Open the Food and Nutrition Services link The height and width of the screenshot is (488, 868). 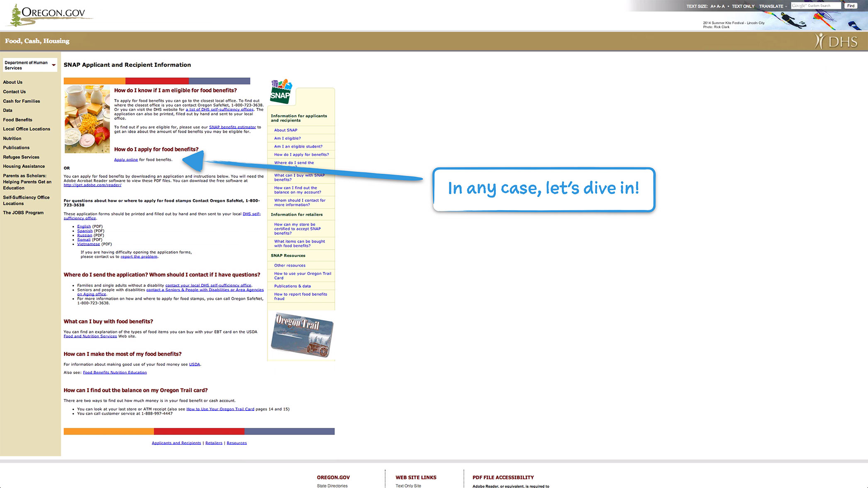coord(90,336)
